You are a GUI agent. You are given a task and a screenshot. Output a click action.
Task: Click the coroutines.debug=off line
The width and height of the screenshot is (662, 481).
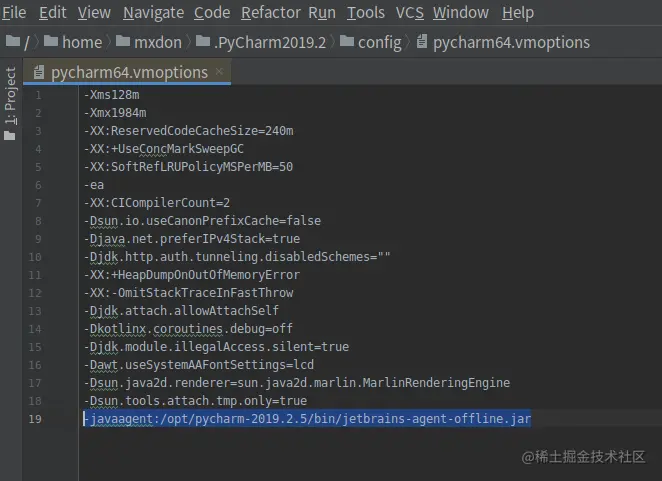coord(188,329)
